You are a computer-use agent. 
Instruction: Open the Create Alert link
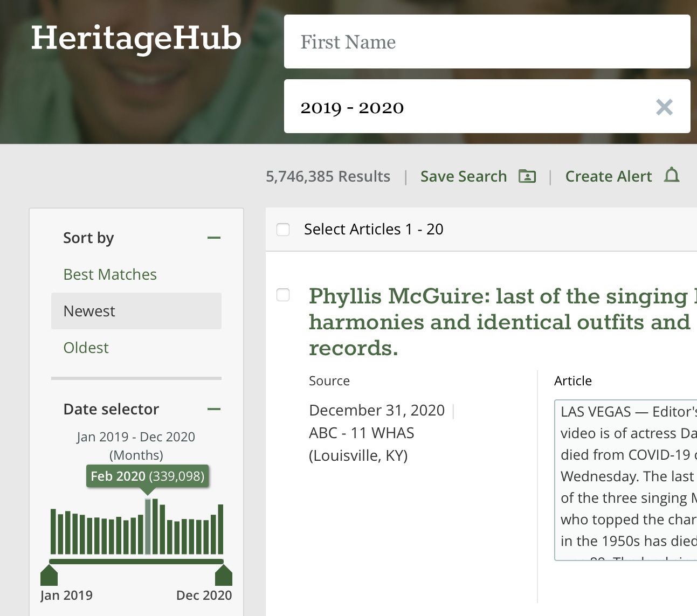coord(609,176)
